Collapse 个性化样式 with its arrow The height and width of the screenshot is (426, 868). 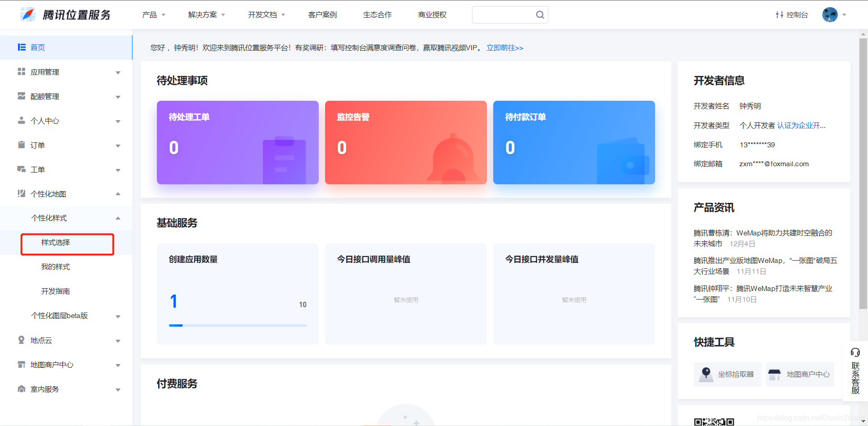(x=118, y=218)
